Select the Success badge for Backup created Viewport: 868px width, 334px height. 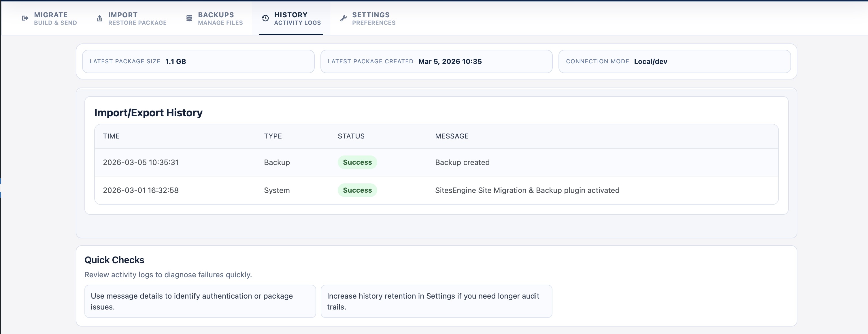click(357, 162)
